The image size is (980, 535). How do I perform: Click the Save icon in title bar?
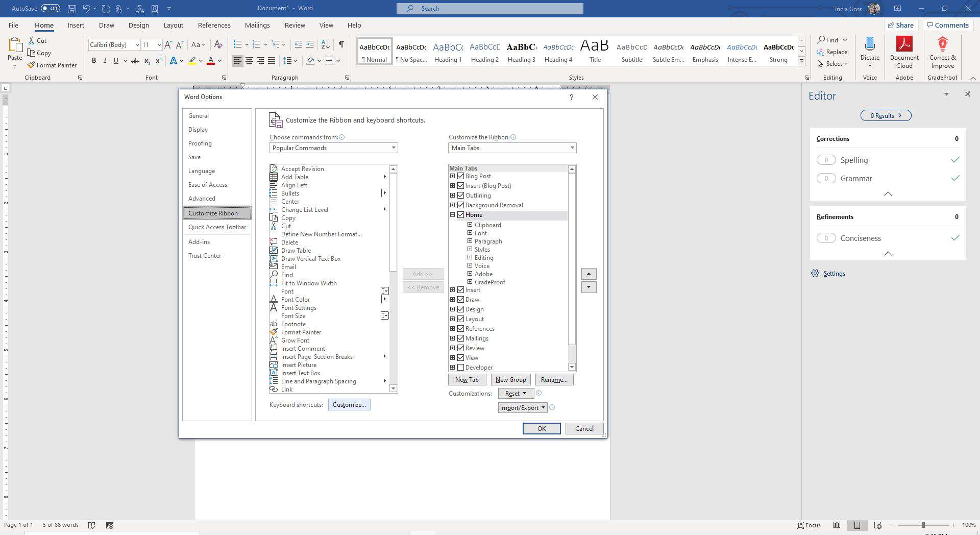[x=72, y=9]
